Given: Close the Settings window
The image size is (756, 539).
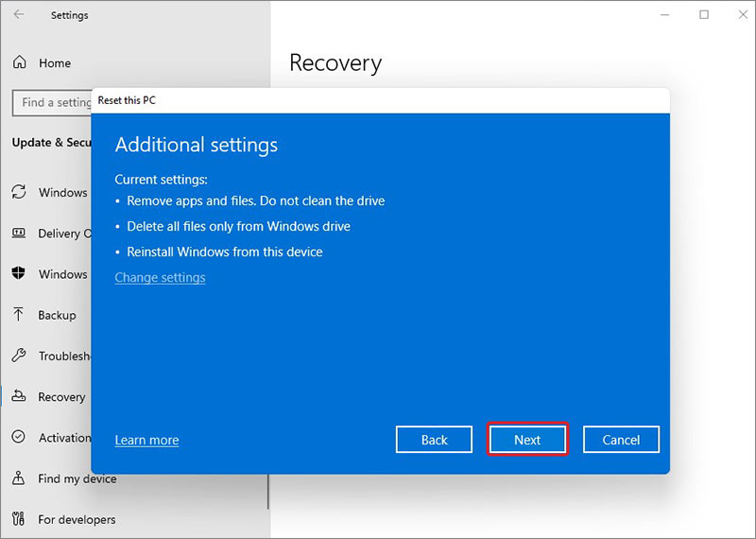Looking at the screenshot, I should (x=743, y=14).
